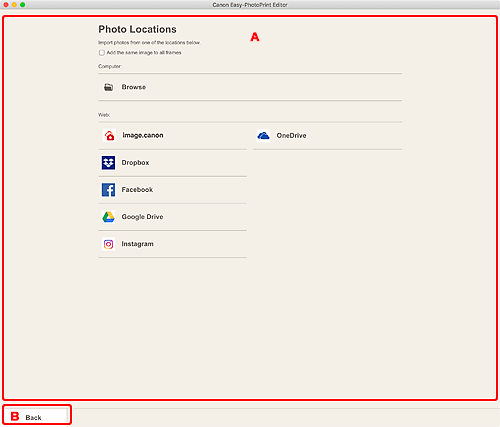This screenshot has height=427, width=500.
Task: Go back with the Back button
Action: point(37,417)
